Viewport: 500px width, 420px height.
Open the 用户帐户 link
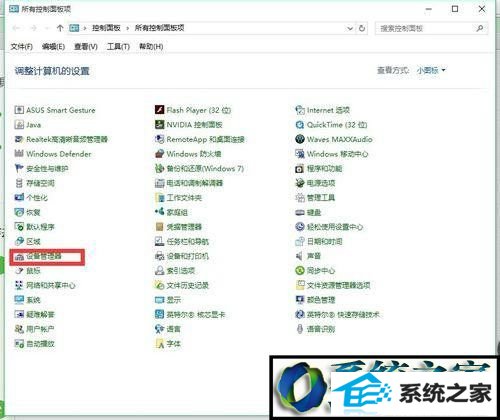(40, 329)
